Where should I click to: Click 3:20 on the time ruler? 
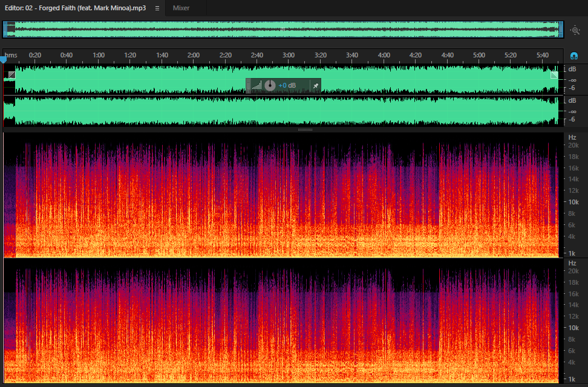point(321,55)
